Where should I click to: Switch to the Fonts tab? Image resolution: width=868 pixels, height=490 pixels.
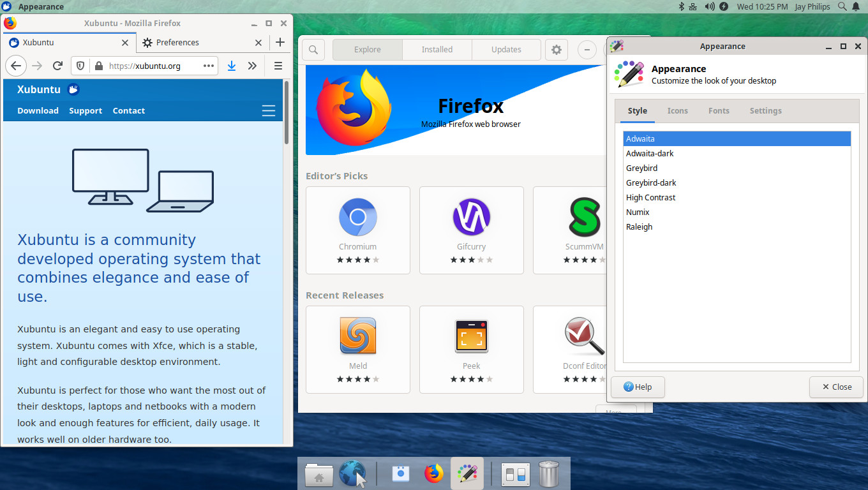(719, 110)
